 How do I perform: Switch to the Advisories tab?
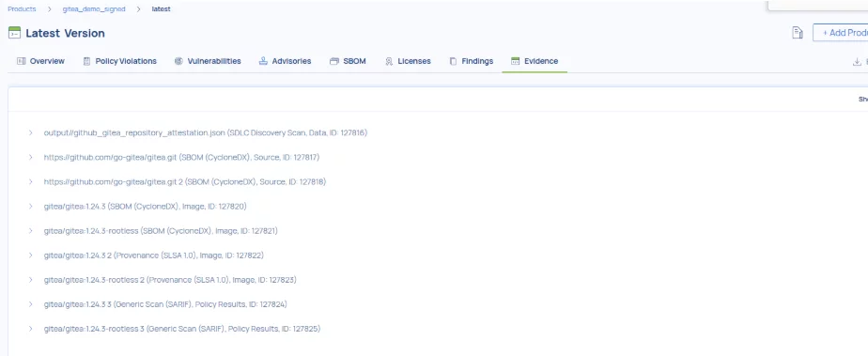(285, 61)
